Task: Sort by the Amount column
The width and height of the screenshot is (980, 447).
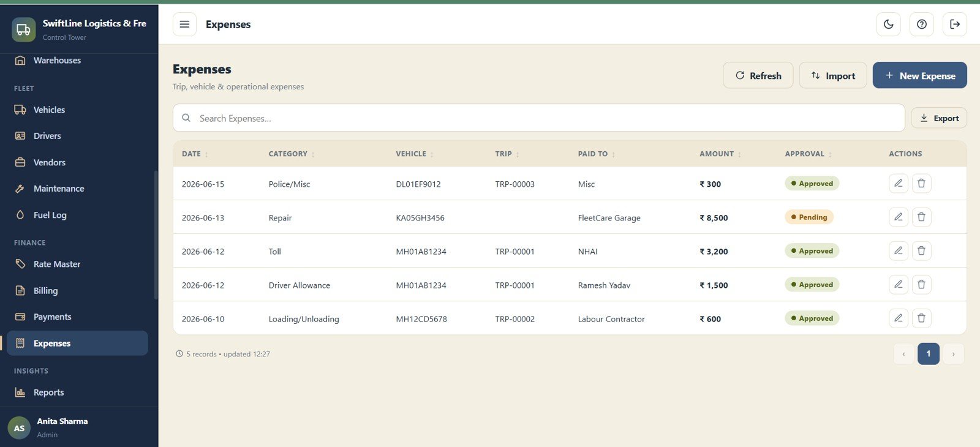Action: click(x=720, y=154)
